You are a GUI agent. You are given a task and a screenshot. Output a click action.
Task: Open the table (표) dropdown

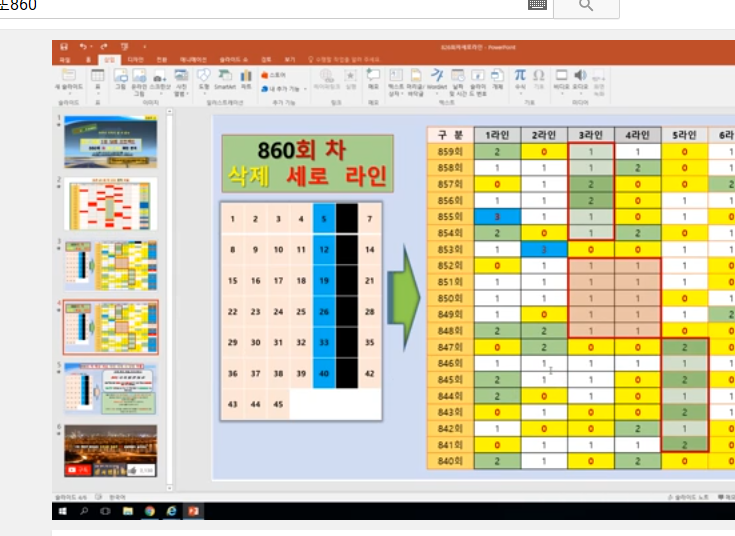98,87
